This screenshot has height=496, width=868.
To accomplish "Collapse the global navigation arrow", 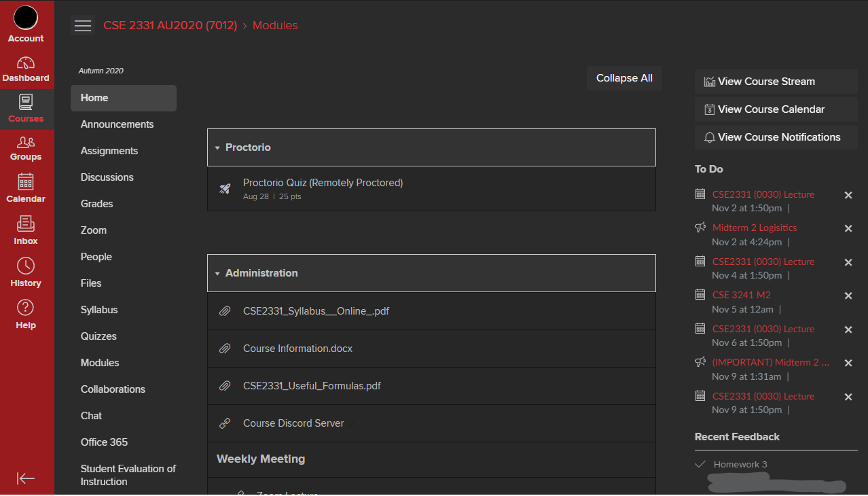I will (x=26, y=478).
